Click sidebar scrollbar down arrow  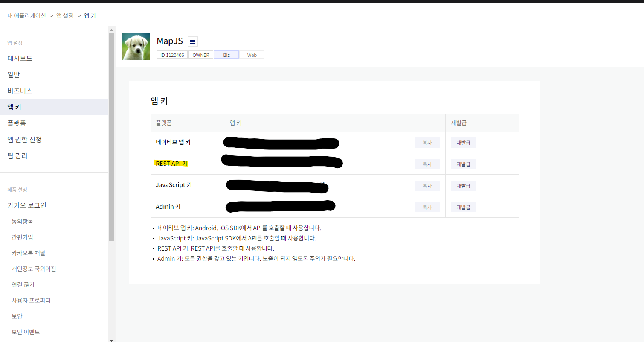pyautogui.click(x=112, y=340)
